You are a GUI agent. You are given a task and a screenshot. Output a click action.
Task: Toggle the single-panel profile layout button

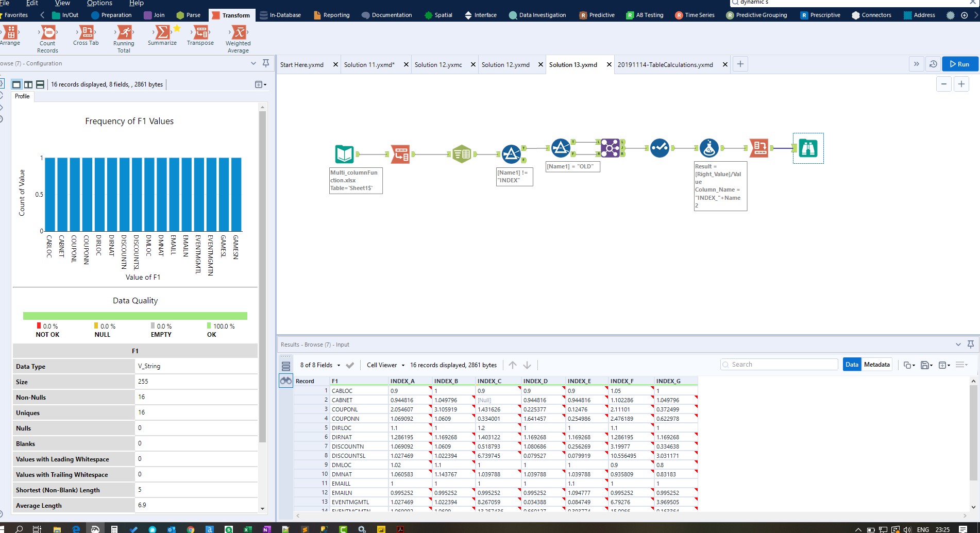coord(16,84)
